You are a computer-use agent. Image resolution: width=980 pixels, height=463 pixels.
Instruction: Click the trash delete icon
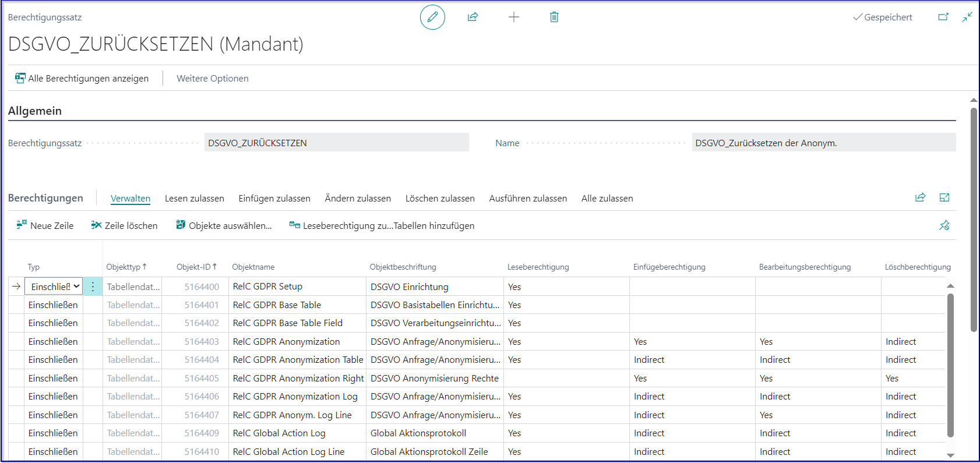[x=554, y=17]
